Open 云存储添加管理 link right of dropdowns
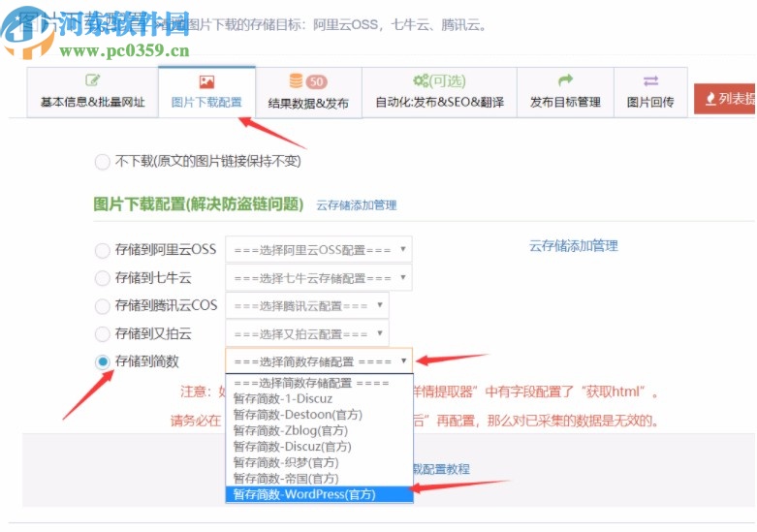757x532 pixels. coord(573,246)
